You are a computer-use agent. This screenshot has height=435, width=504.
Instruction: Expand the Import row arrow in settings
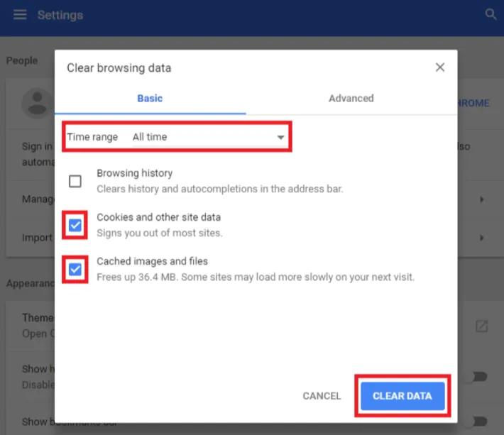(481, 238)
